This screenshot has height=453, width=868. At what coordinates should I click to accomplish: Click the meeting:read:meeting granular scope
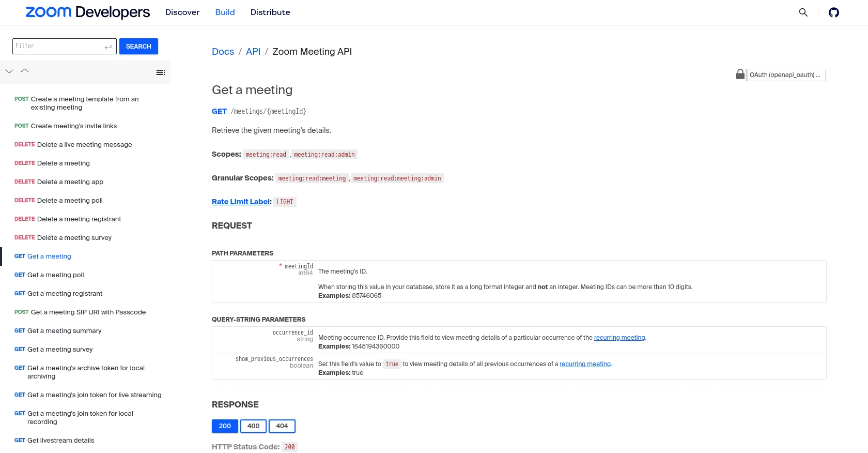pyautogui.click(x=312, y=178)
